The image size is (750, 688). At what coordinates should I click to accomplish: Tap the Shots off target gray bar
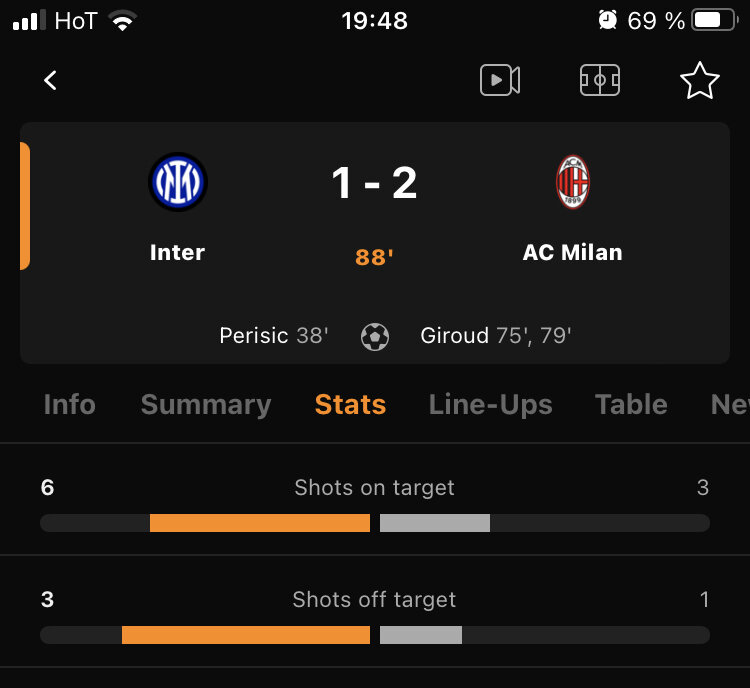[x=421, y=635]
